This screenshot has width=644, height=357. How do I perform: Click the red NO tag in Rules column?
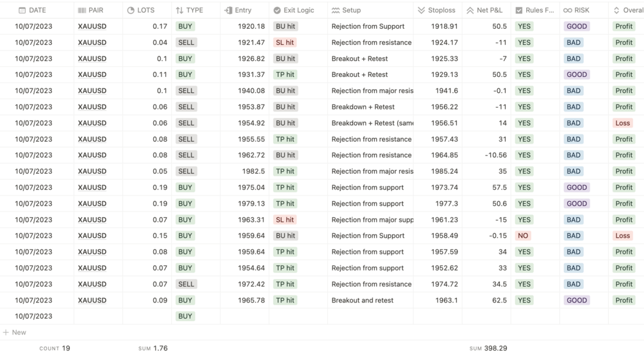click(523, 236)
